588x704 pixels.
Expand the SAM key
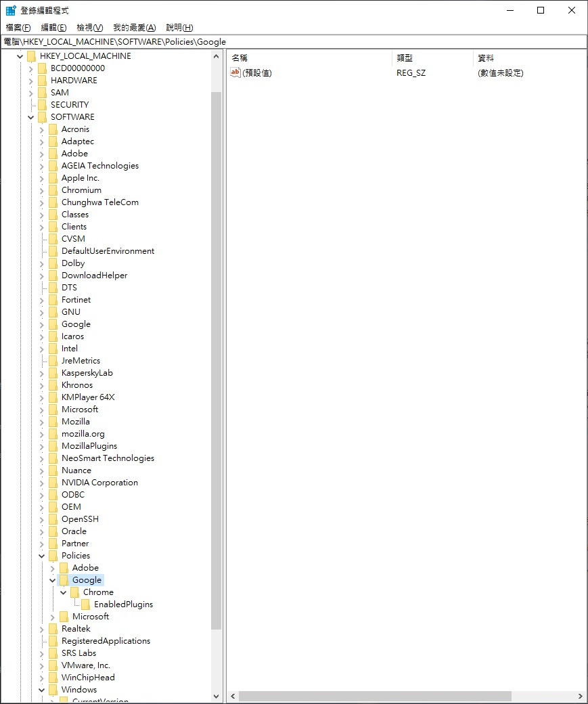tap(30, 93)
